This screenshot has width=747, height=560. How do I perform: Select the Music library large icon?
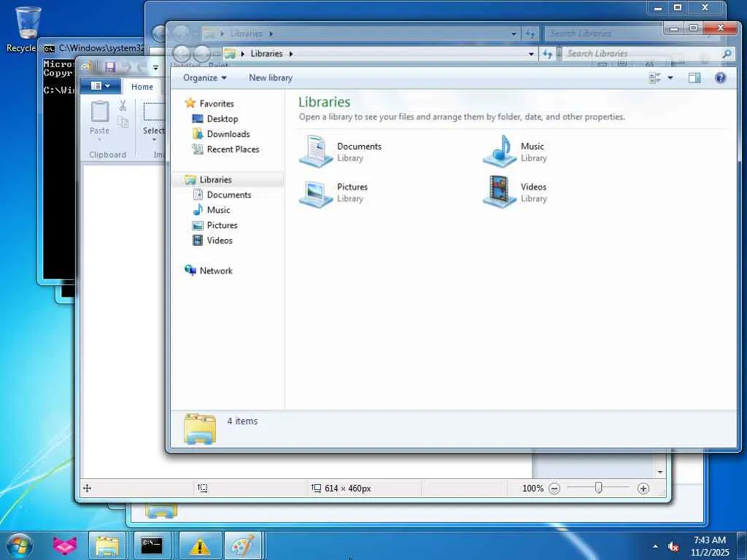pyautogui.click(x=499, y=151)
